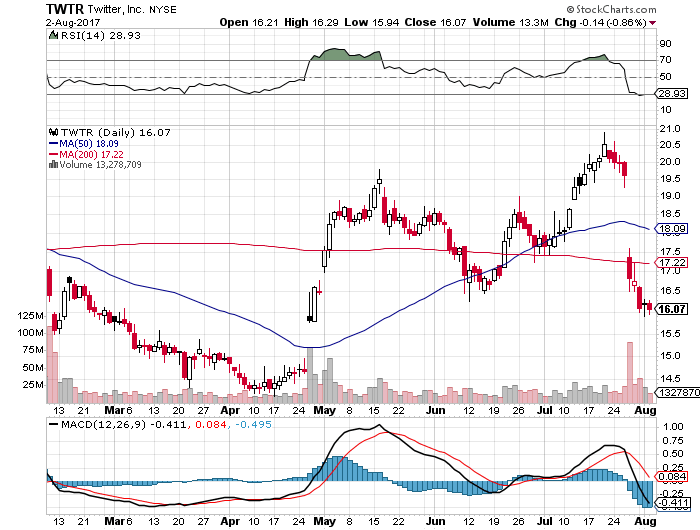Click the 0.084 MACD signal value tag
700x530 pixels.
[x=671, y=478]
